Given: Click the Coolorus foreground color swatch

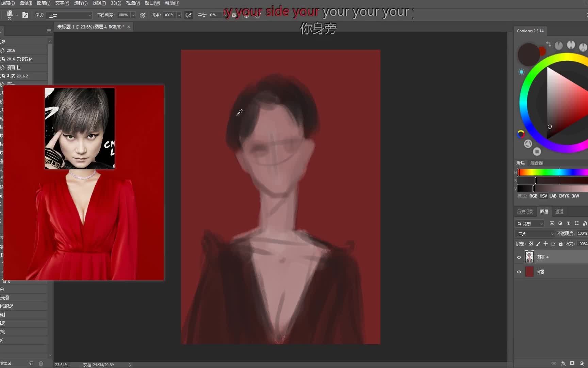Looking at the screenshot, I should point(528,55).
